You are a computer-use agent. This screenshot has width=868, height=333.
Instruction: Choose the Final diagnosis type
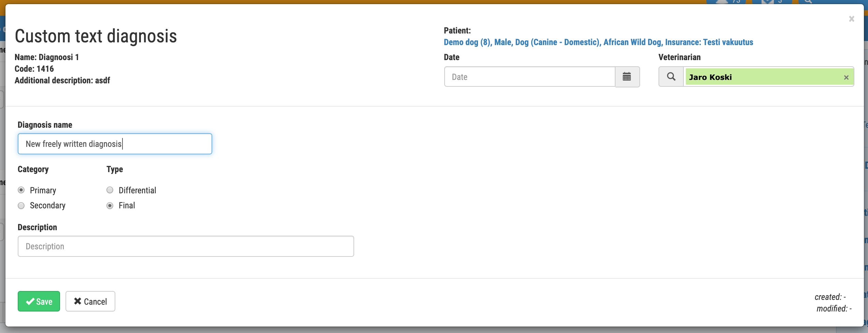(x=110, y=206)
